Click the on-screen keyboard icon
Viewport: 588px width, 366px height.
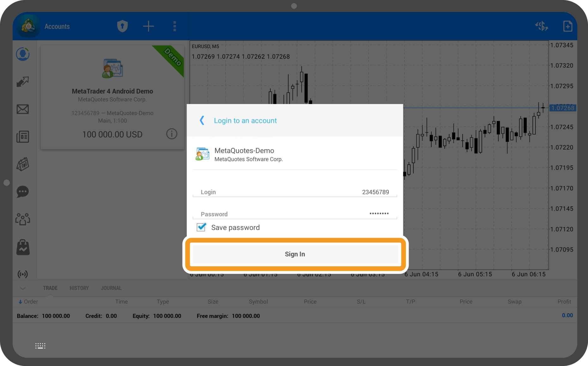pos(40,346)
